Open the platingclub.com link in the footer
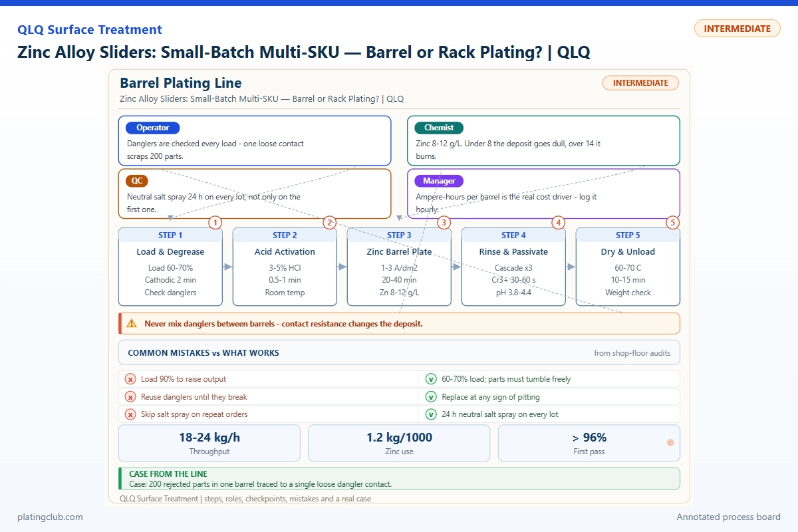The width and height of the screenshot is (798, 532). 51,517
